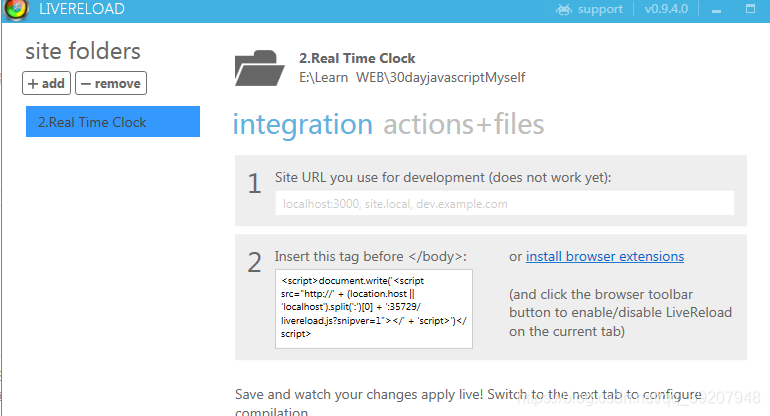
Task: Click the support bug icon
Action: (x=564, y=9)
